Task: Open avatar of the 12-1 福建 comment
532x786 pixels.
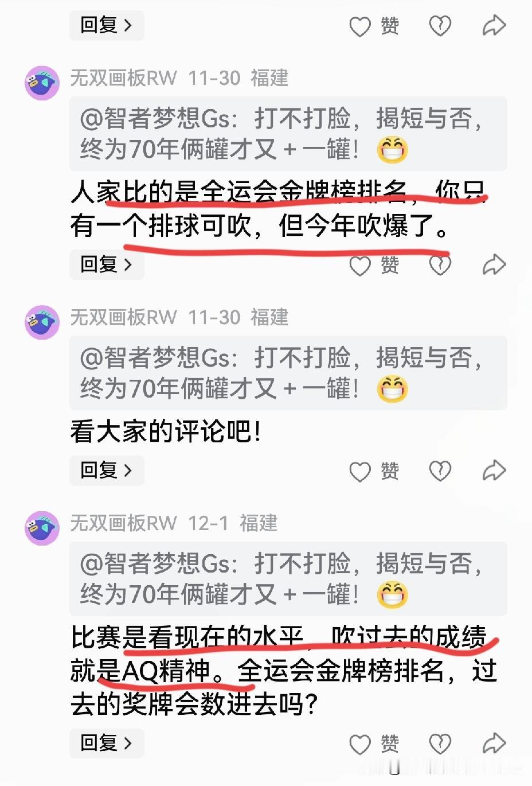Action: click(x=42, y=528)
